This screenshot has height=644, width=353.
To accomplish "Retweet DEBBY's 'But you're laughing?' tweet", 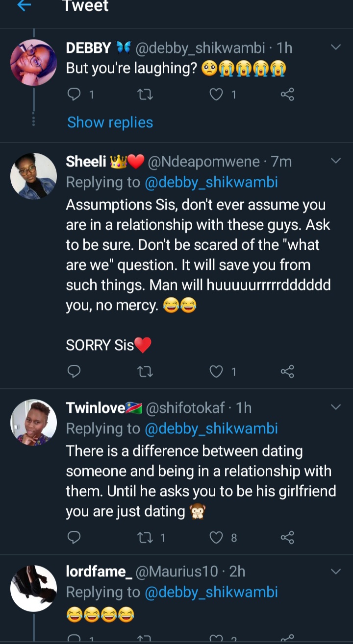I will [146, 95].
